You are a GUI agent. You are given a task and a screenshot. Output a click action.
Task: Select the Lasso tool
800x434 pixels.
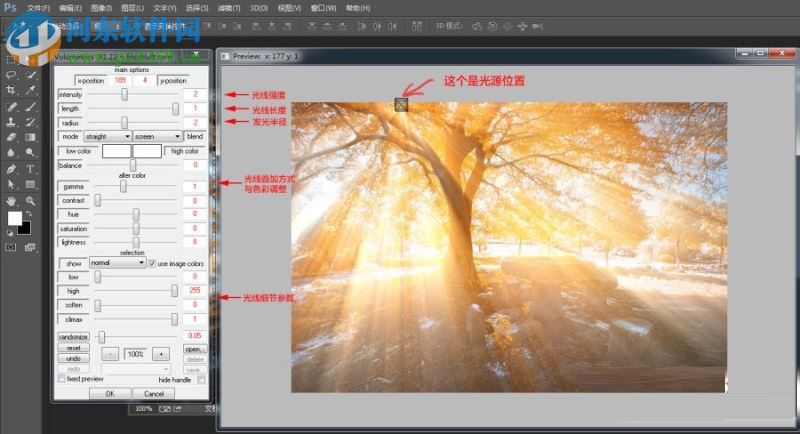point(11,74)
